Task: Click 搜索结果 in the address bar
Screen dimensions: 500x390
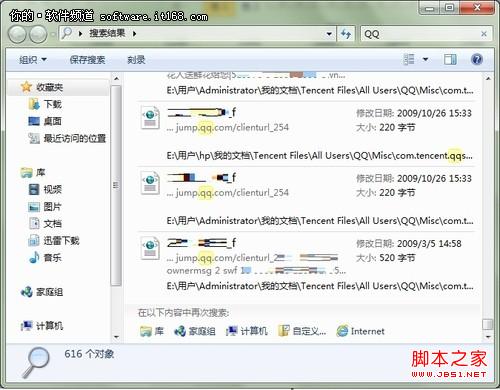Action: (107, 33)
